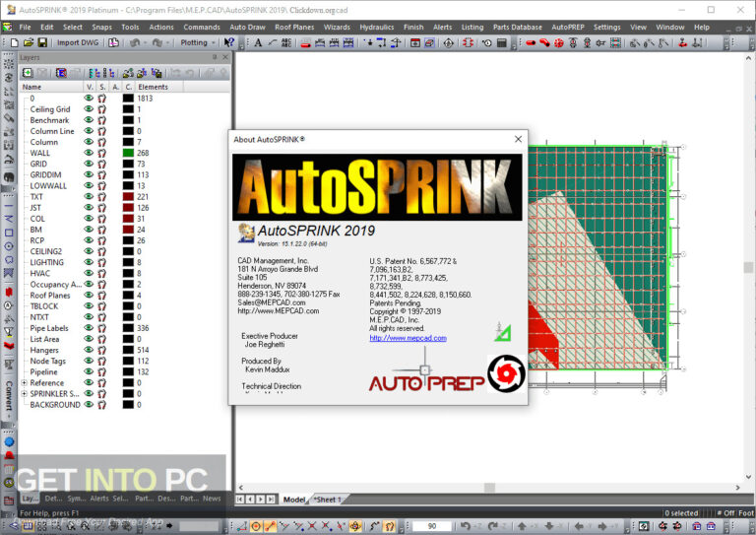The height and width of the screenshot is (535, 756).
Task: Open a file with the folder icon
Action: [29, 43]
